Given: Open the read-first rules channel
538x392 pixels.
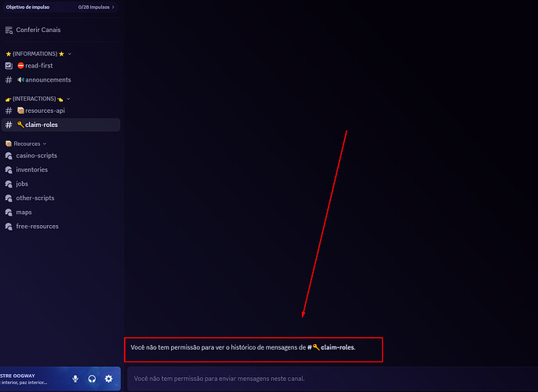Looking at the screenshot, I should [60, 66].
